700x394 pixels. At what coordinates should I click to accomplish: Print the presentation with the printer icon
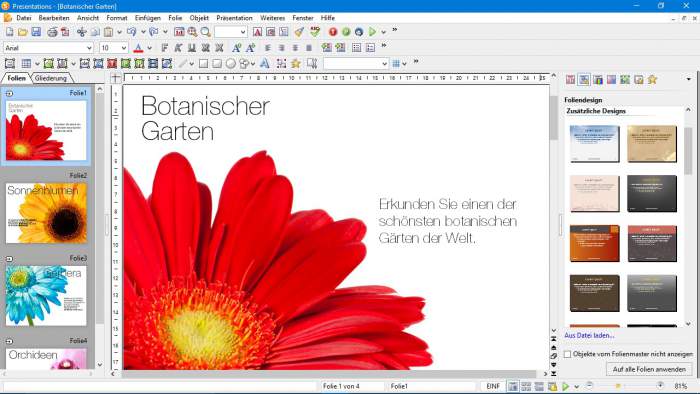[52, 32]
